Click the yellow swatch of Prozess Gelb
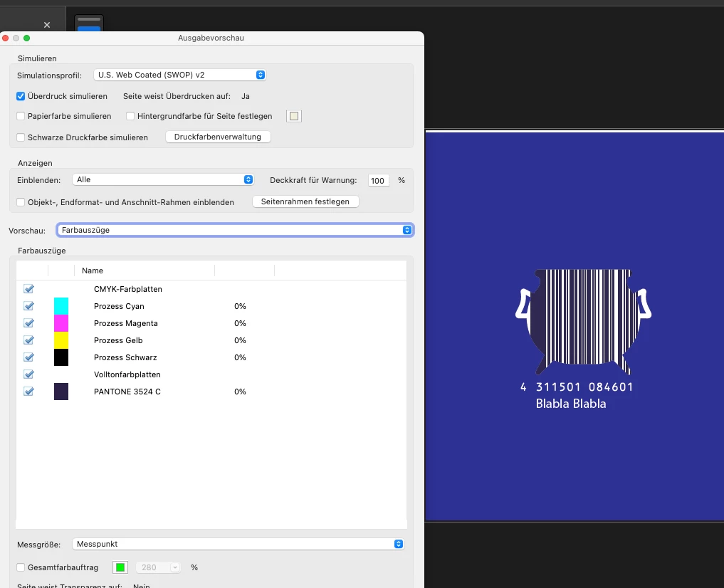This screenshot has height=588, width=724. (61, 340)
